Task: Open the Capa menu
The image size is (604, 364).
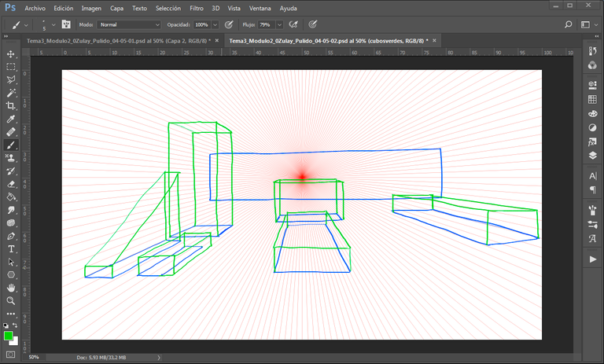Action: tap(116, 8)
